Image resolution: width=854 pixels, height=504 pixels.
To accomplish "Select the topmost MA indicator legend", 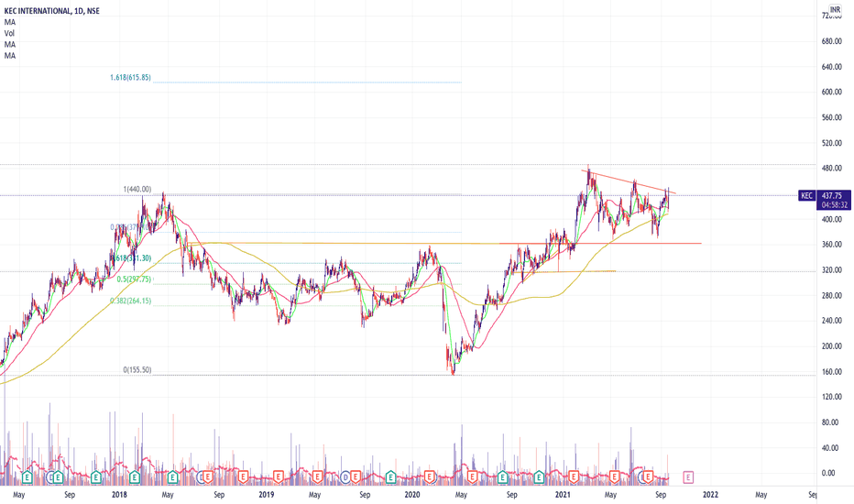I will click(10, 22).
